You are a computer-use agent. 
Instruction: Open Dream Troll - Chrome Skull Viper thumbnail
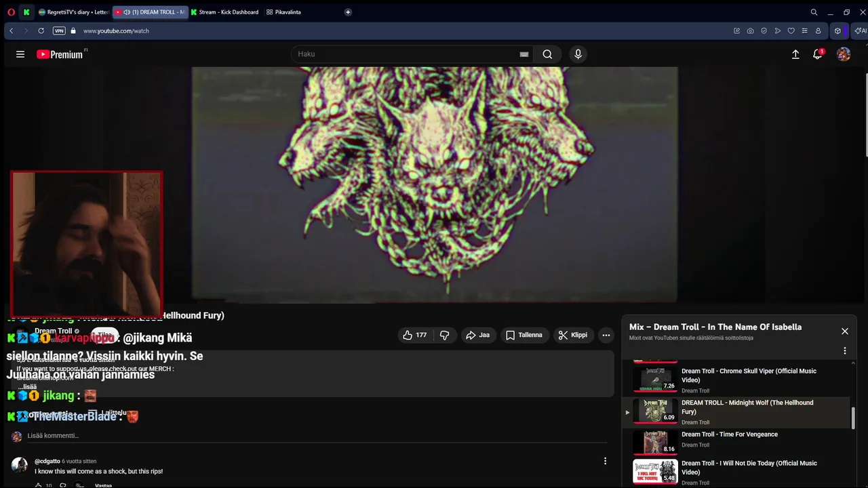coord(655,380)
